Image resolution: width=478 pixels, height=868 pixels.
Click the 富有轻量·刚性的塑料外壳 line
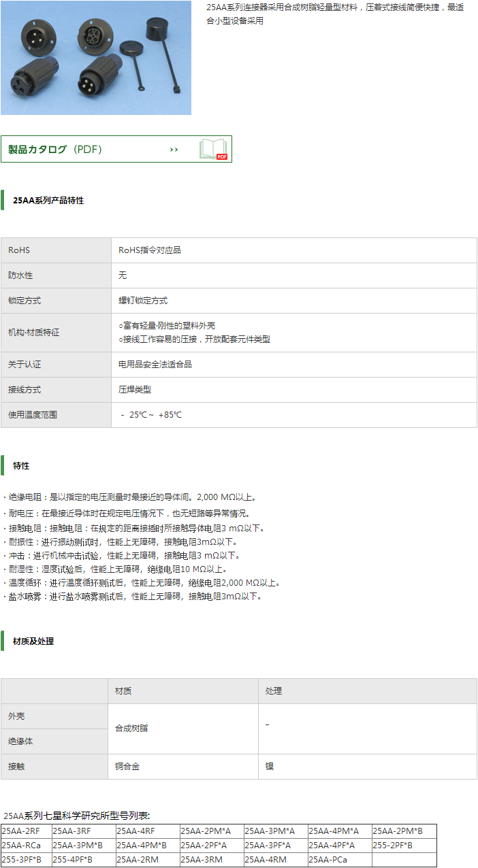pyautogui.click(x=168, y=326)
